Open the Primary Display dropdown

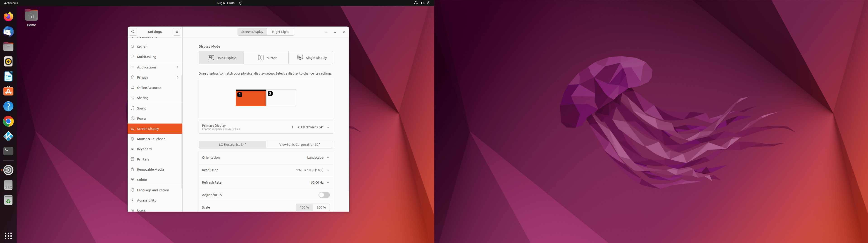coord(266,127)
